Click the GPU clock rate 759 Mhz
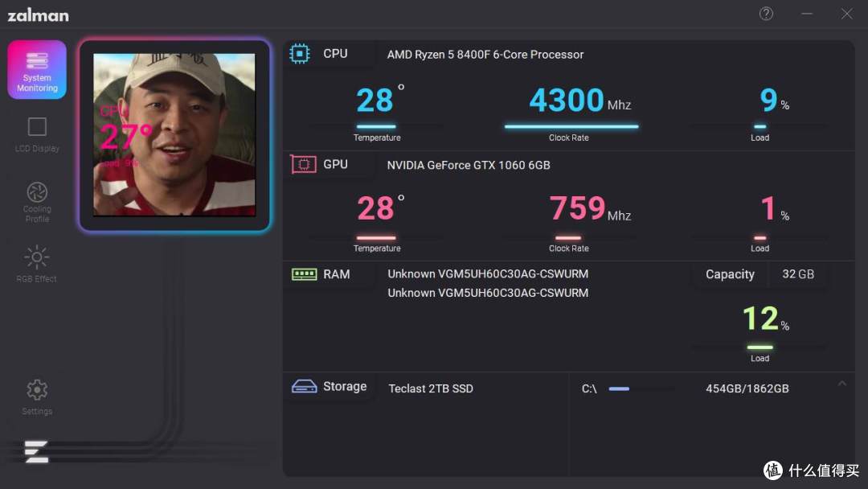Image resolution: width=868 pixels, height=489 pixels. coord(590,209)
